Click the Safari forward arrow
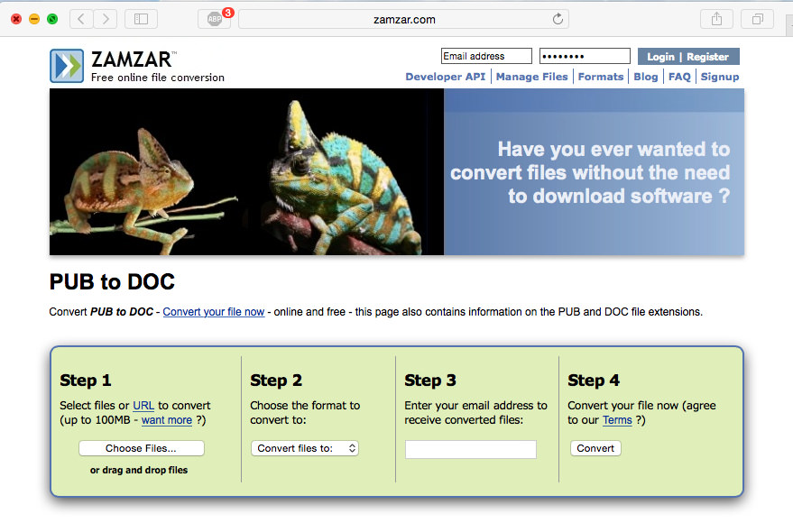This screenshot has width=793, height=532. (x=106, y=19)
